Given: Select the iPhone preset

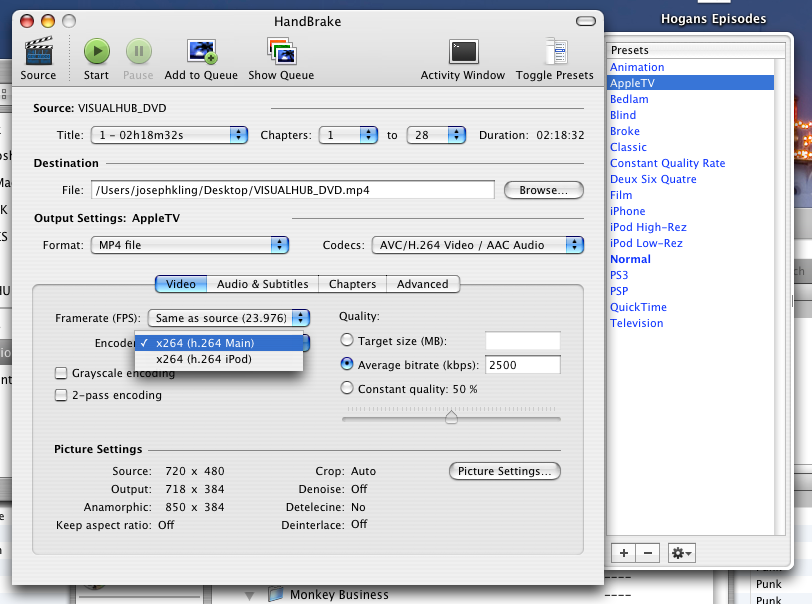Looking at the screenshot, I should tap(691, 211).
